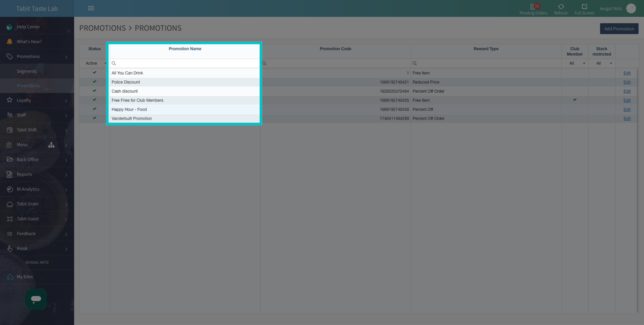Viewport: 644px width, 325px height.
Task: Click the BI Analytics chart icon
Action: pos(10,189)
